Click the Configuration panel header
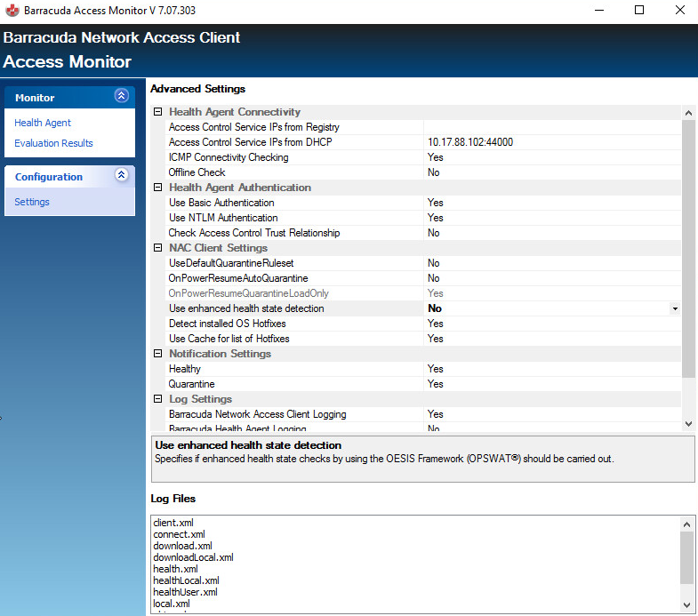698x616 pixels. [x=69, y=177]
